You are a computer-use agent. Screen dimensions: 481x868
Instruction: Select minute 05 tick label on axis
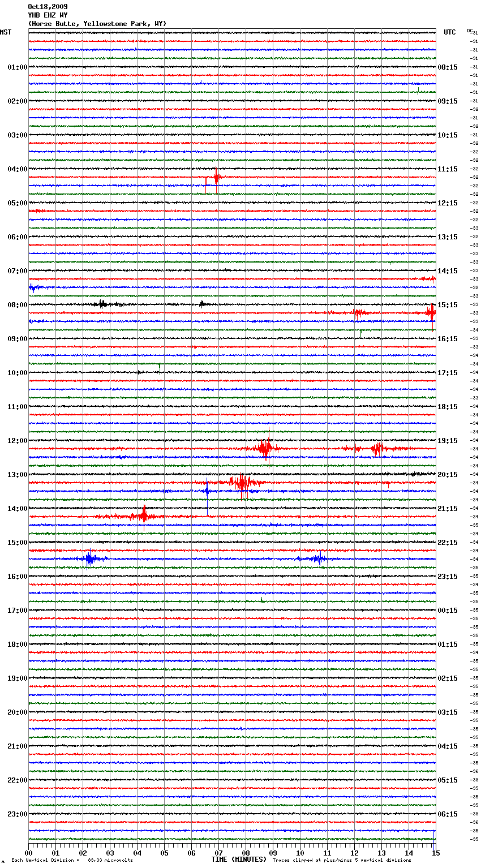click(164, 853)
